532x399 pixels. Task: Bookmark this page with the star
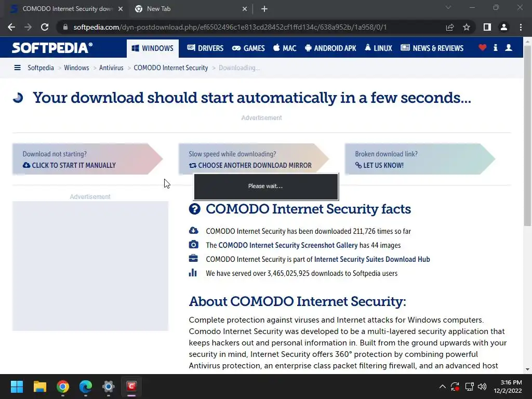[x=467, y=27]
